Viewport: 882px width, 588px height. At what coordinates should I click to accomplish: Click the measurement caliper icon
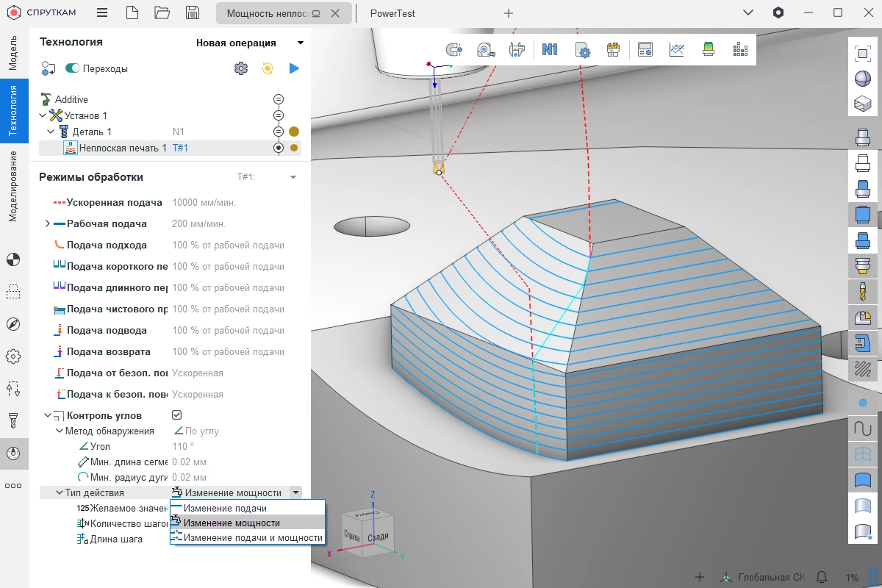(x=517, y=49)
